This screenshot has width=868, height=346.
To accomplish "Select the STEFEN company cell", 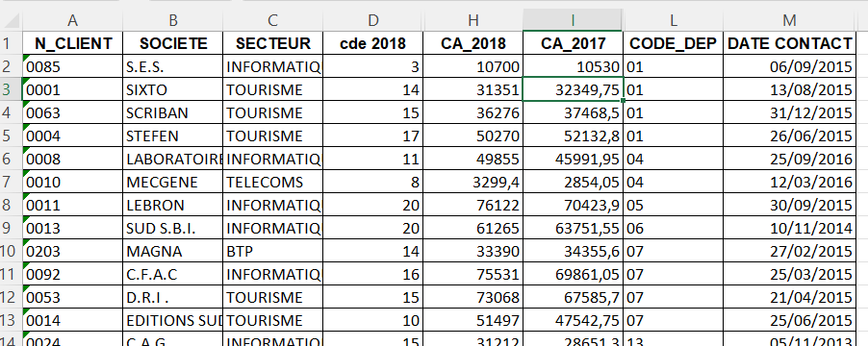I will (172, 136).
